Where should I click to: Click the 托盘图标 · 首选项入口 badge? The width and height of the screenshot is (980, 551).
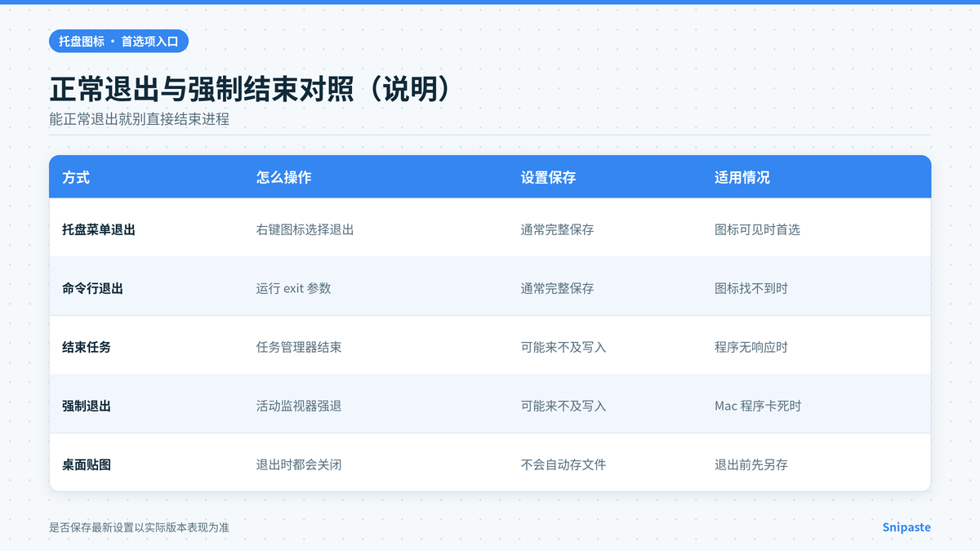coord(118,41)
